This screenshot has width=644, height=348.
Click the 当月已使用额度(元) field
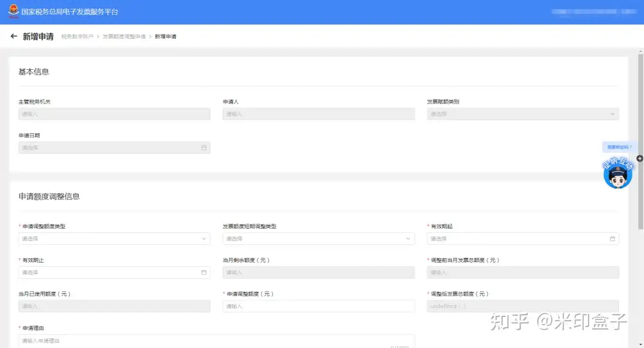coord(114,306)
